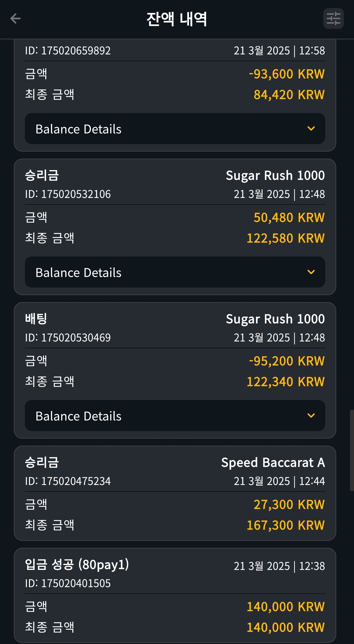Click chevron in the 승리금 Sugar Rush Balance Details
Viewport: 354px width, 644px height.
click(x=311, y=272)
